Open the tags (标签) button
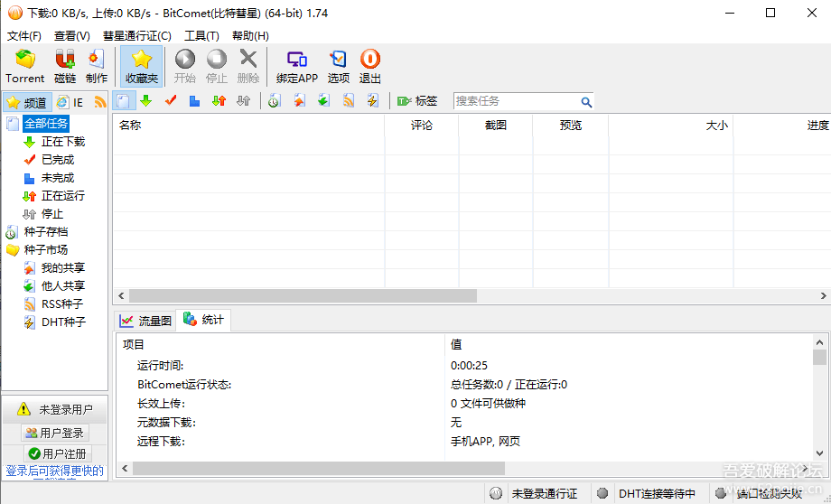Viewport: 831px width, 504px height. click(x=417, y=100)
